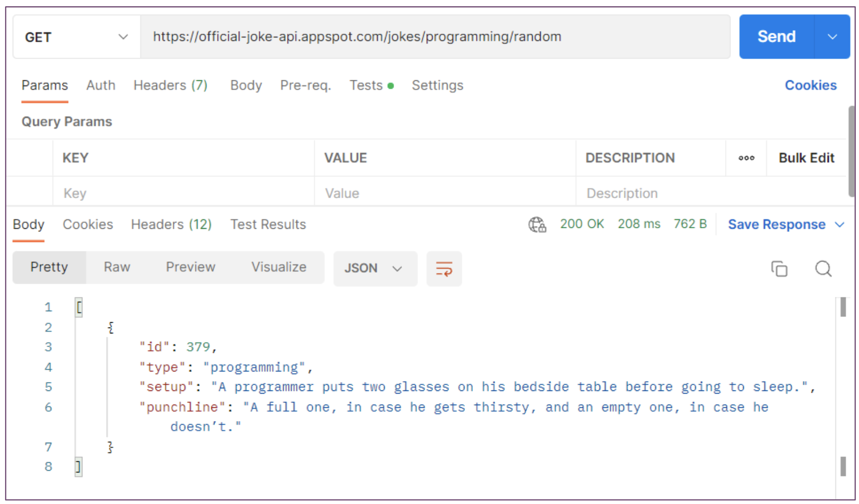Click the Send button
The height and width of the screenshot is (504, 859).
pos(777,37)
